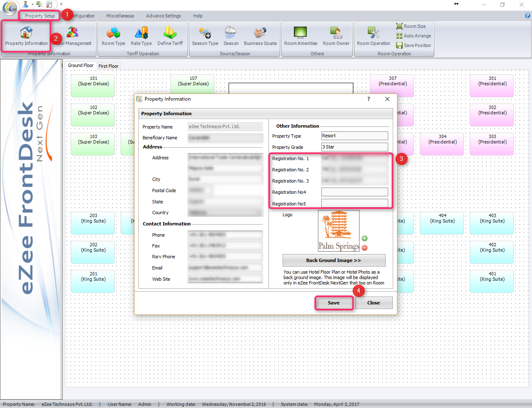Switch to First Floor tab
This screenshot has width=532, height=408.
coord(108,66)
